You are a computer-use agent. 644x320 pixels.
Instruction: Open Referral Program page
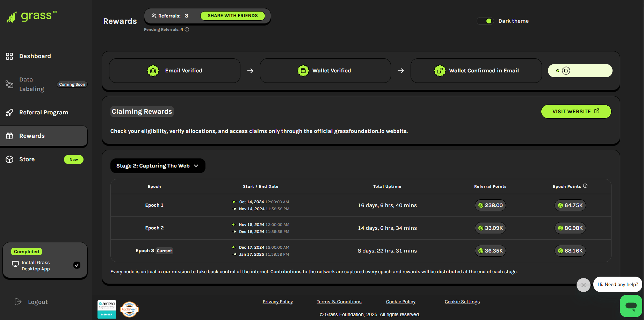point(44,112)
